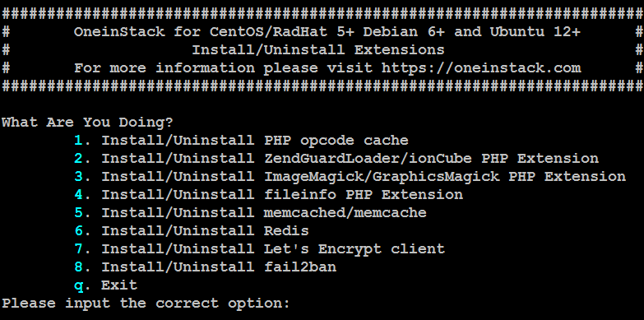The image size is (644, 320).
Task: Click the OneinStack for CentOS/RadHat header line
Action: click(x=327, y=32)
